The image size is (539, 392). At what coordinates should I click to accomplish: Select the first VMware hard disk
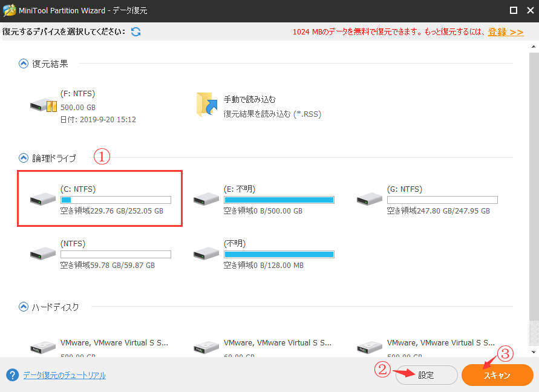pos(44,347)
